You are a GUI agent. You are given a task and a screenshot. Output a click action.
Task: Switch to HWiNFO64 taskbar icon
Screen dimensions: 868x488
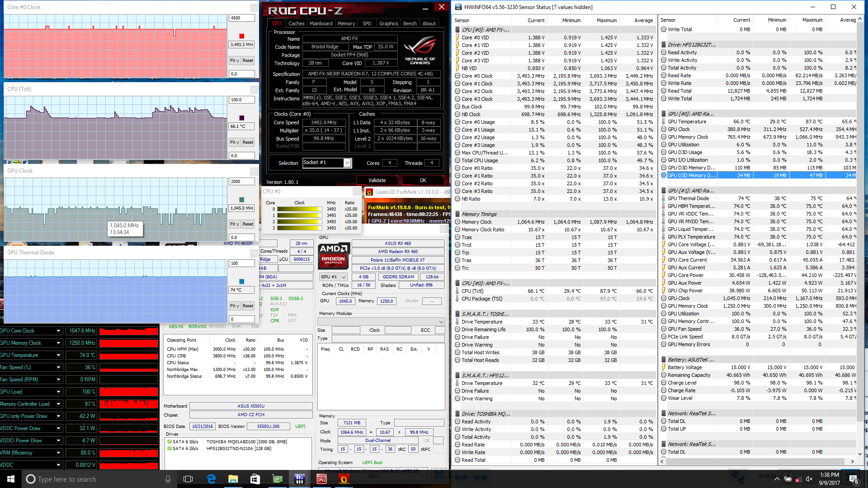299,479
